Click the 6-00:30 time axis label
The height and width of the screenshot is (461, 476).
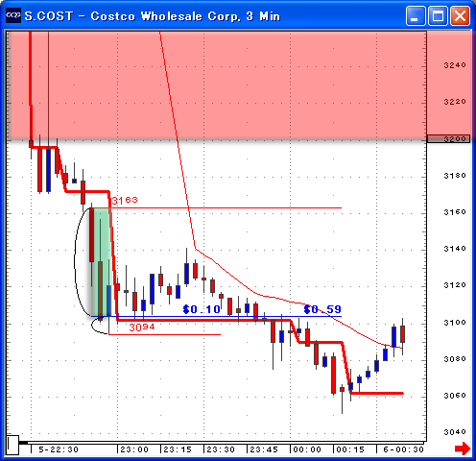tap(403, 449)
